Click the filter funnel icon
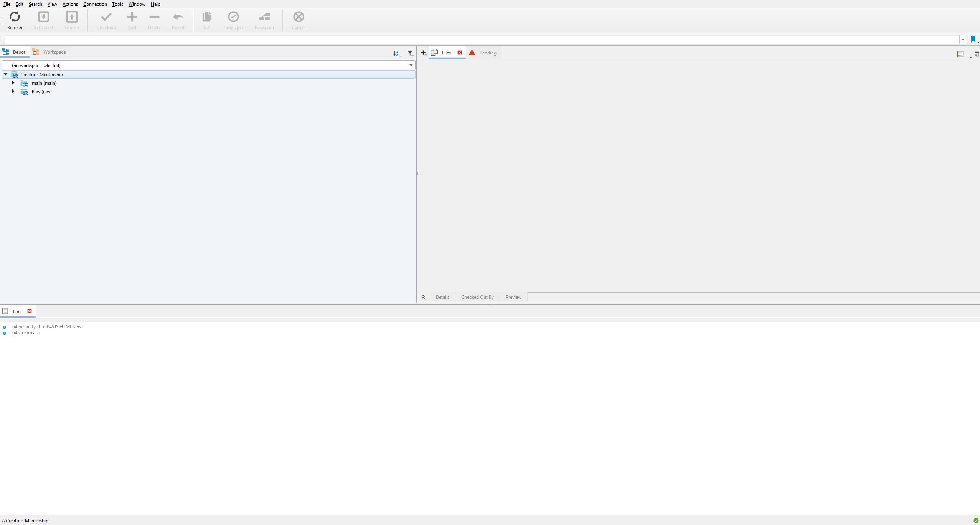Screen dimensions: 980x525 410,53
